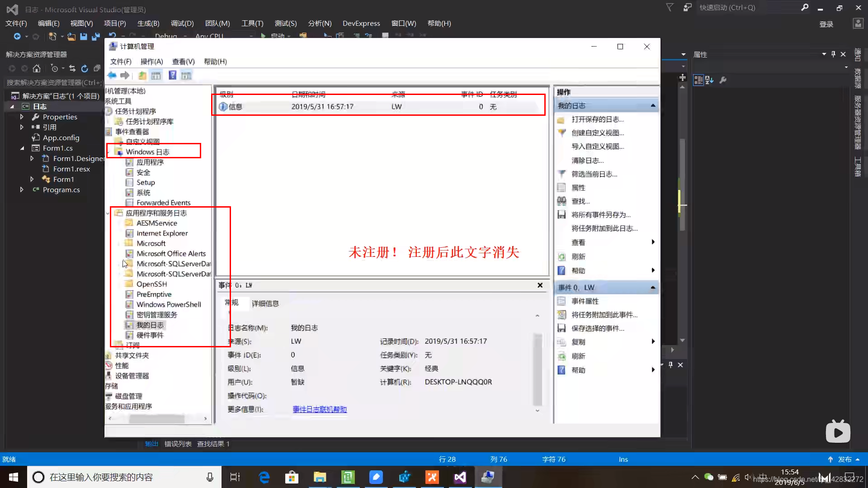Click 创建自定义视图... action
Screen dimensions: 868x488
pyautogui.click(x=598, y=133)
